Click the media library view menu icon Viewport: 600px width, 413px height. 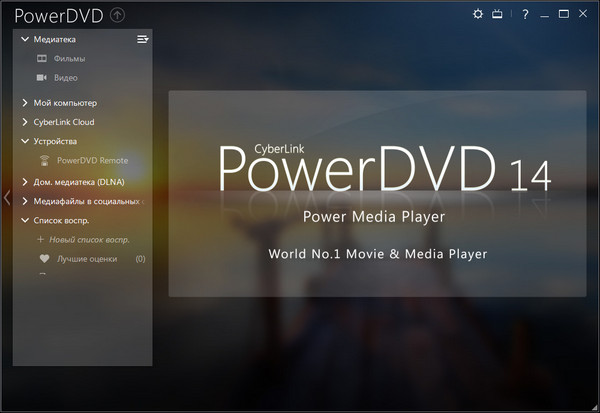(x=142, y=39)
